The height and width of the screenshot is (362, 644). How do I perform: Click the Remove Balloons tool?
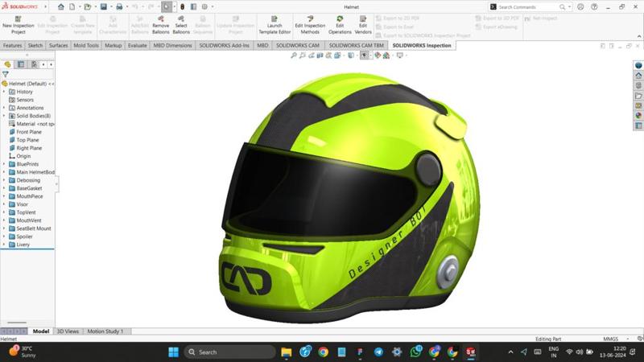point(160,26)
